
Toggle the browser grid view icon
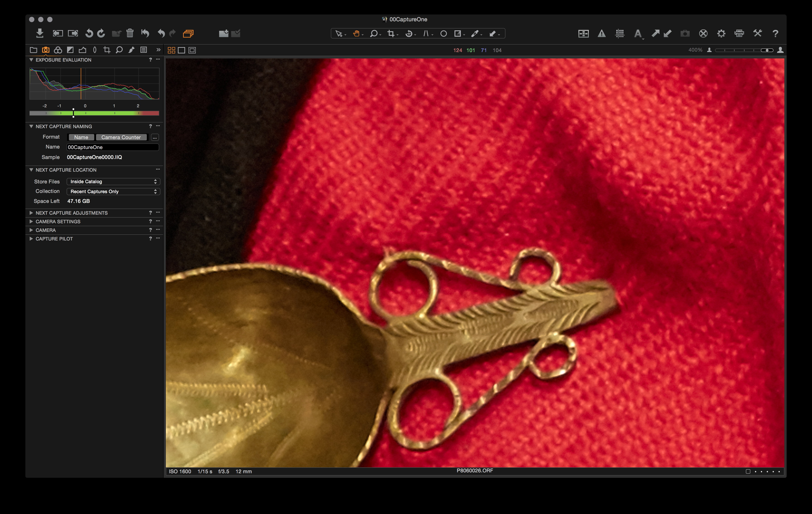[171, 50]
